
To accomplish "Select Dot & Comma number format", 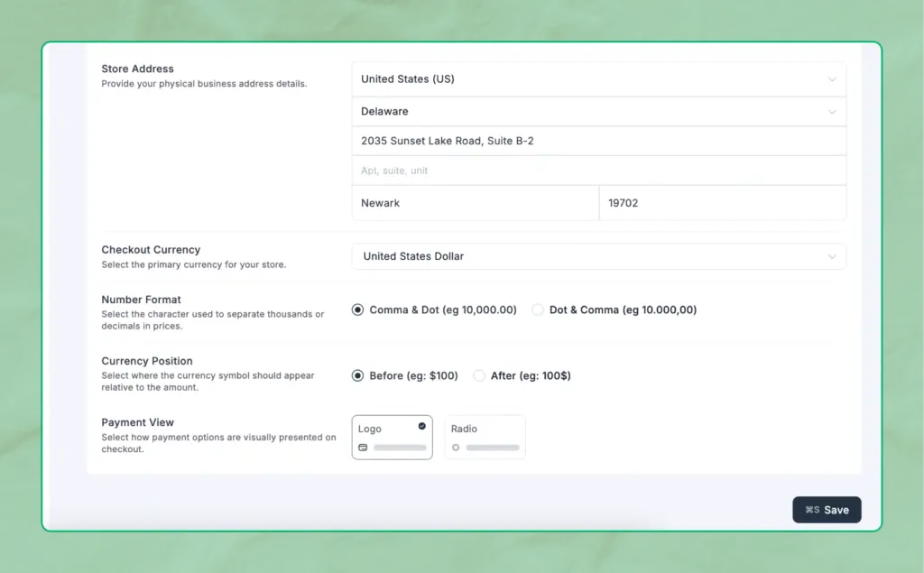I will pos(538,310).
